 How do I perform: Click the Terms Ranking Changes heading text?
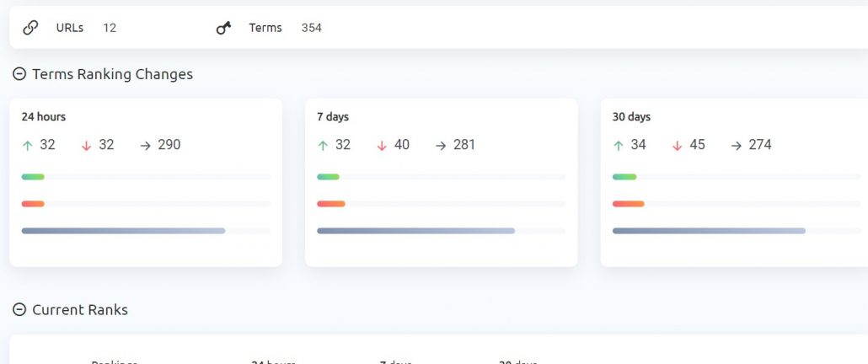coord(112,74)
